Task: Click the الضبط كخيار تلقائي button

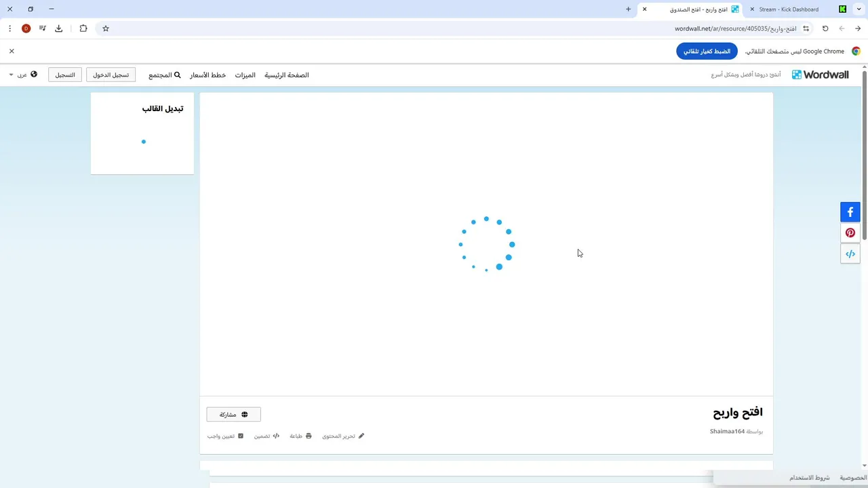Action: coord(707,52)
